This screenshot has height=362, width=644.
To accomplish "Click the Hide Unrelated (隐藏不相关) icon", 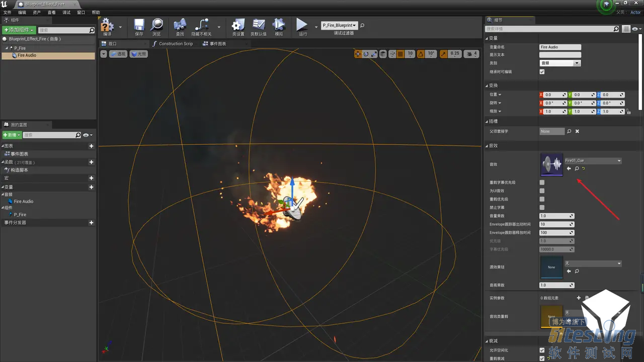I will [x=201, y=25].
